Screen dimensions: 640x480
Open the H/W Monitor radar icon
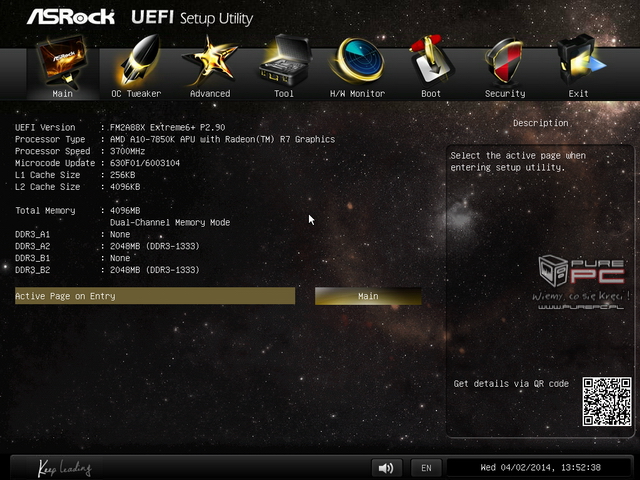click(x=358, y=60)
